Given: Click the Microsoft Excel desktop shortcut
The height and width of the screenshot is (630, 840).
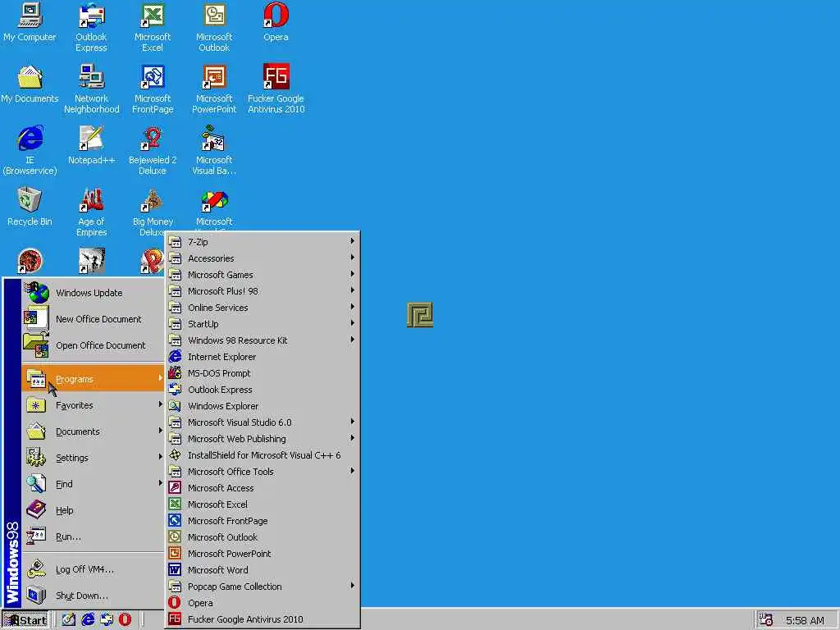Looking at the screenshot, I should (x=152, y=27).
